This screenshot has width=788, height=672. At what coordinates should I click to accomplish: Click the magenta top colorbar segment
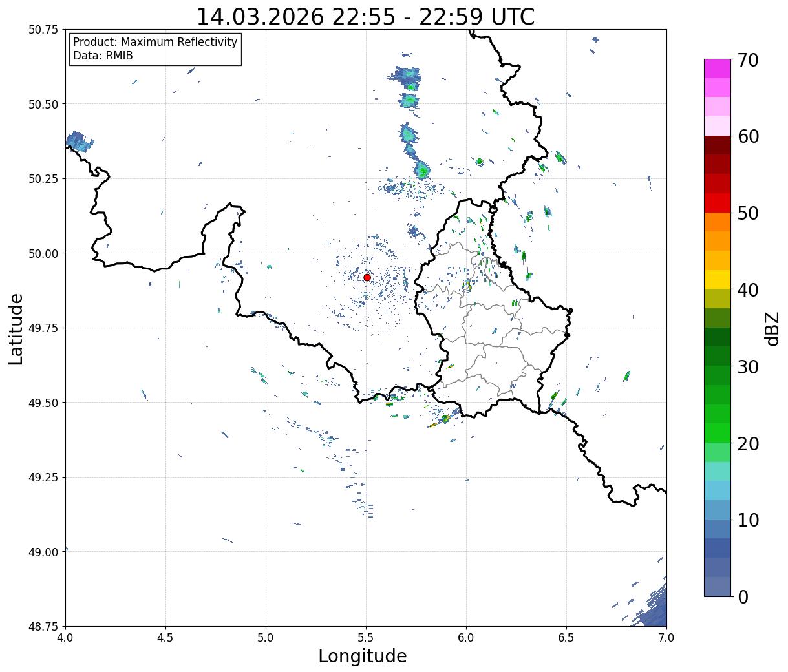pyautogui.click(x=718, y=68)
